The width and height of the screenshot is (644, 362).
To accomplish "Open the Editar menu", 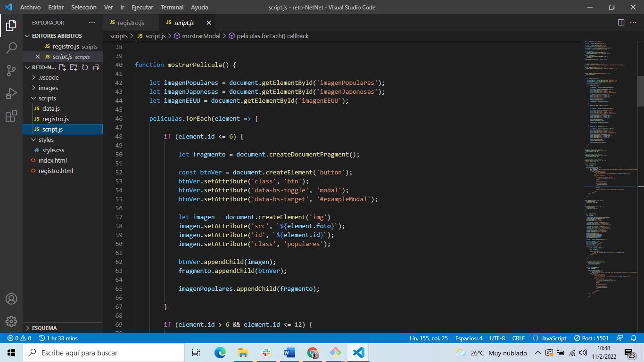I will 56,8.
